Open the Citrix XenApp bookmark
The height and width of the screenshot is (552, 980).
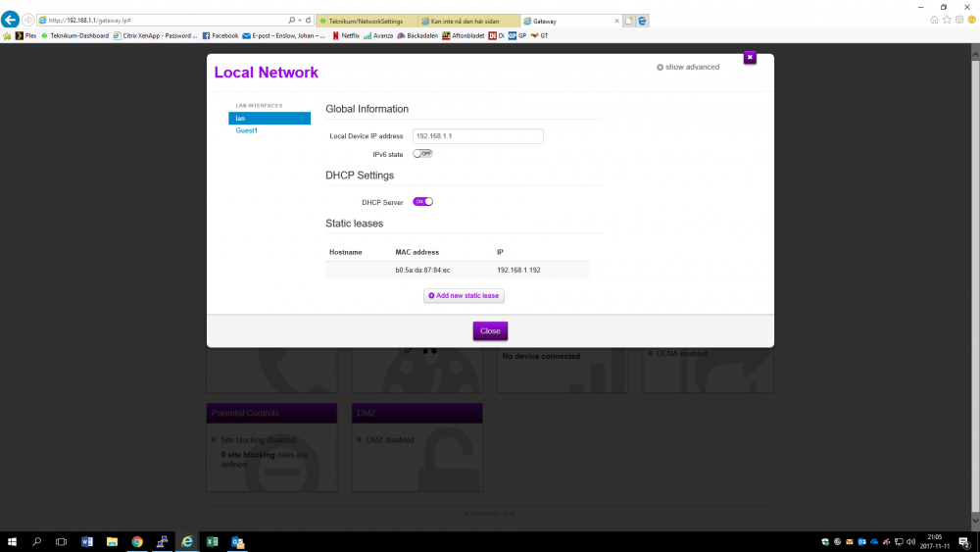[155, 35]
